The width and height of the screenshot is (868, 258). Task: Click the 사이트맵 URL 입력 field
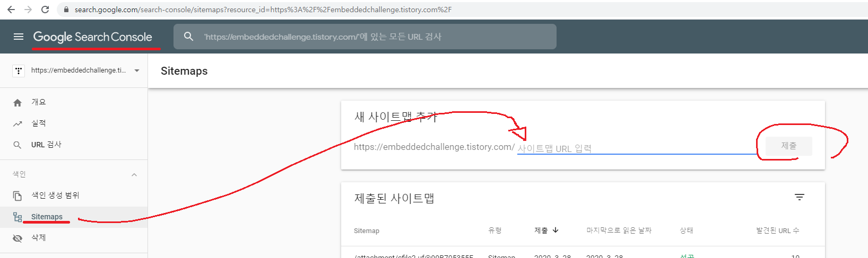(637, 148)
